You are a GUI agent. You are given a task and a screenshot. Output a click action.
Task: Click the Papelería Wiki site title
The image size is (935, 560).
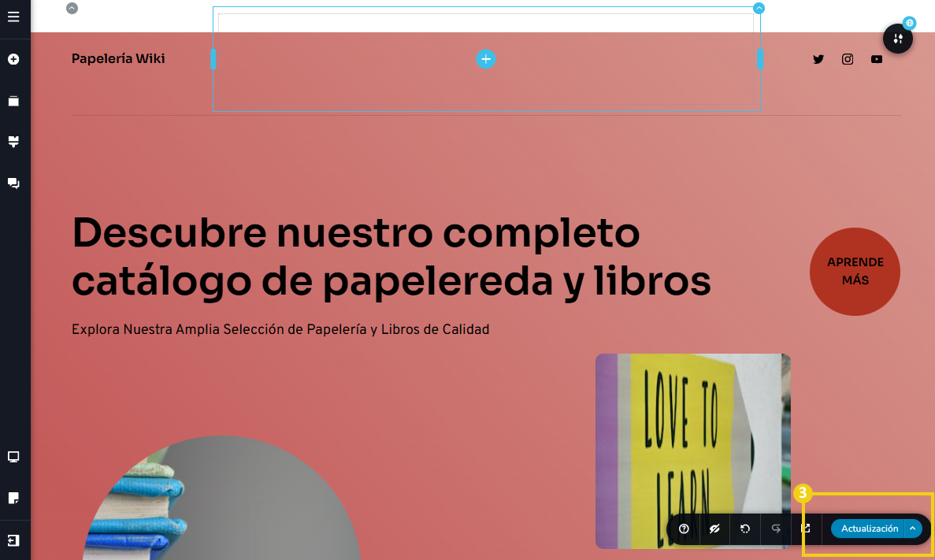coord(118,58)
